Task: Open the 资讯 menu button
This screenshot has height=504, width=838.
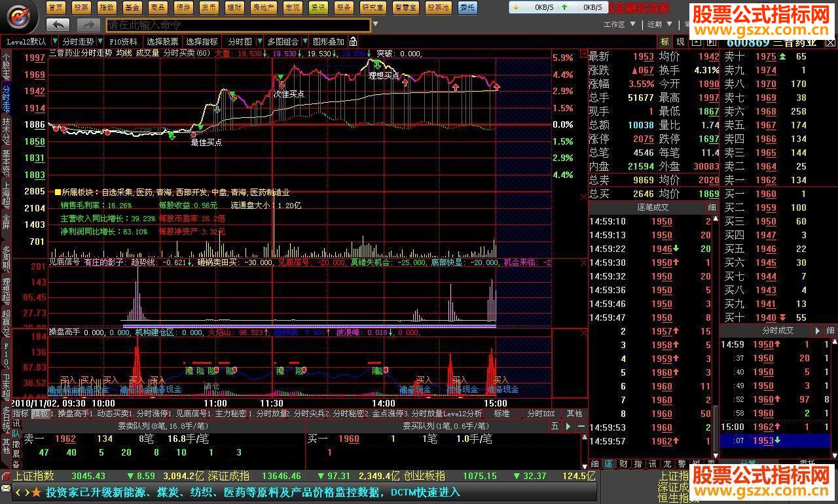Action: click(x=318, y=8)
